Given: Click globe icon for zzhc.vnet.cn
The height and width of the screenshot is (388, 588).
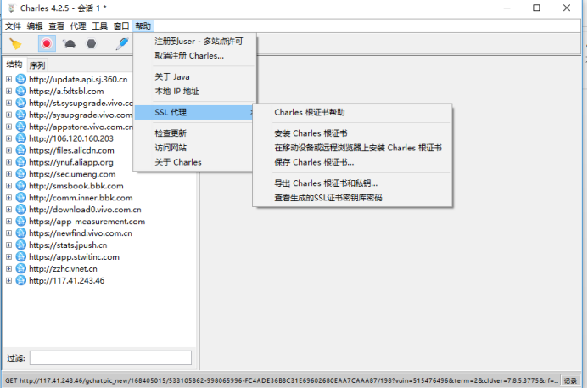Looking at the screenshot, I should (21, 268).
